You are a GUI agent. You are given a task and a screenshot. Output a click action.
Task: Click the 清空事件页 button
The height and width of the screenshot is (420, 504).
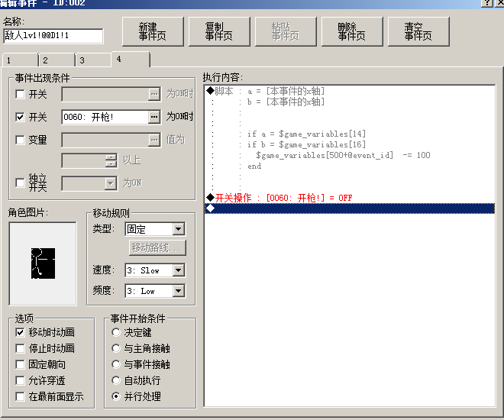(418, 31)
